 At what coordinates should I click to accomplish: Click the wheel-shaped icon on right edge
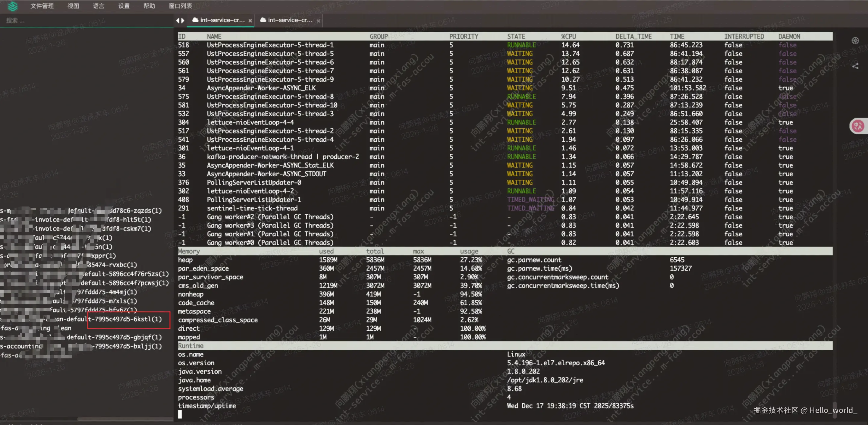tap(855, 41)
